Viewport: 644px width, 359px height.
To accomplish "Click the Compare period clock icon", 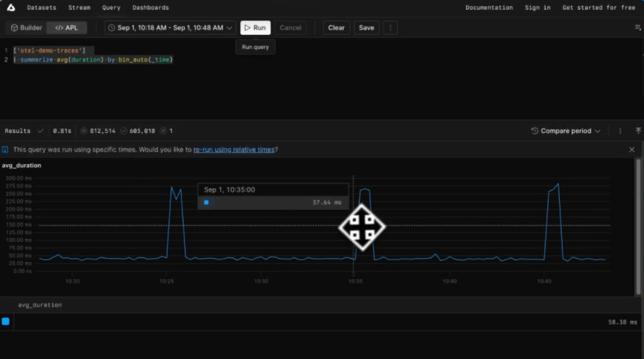I will click(534, 131).
